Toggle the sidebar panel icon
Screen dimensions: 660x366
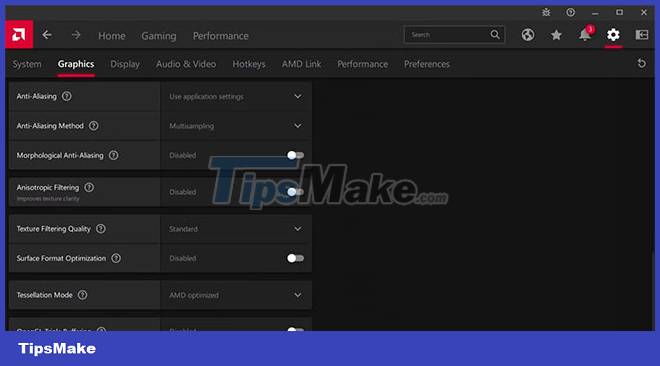pyautogui.click(x=641, y=34)
